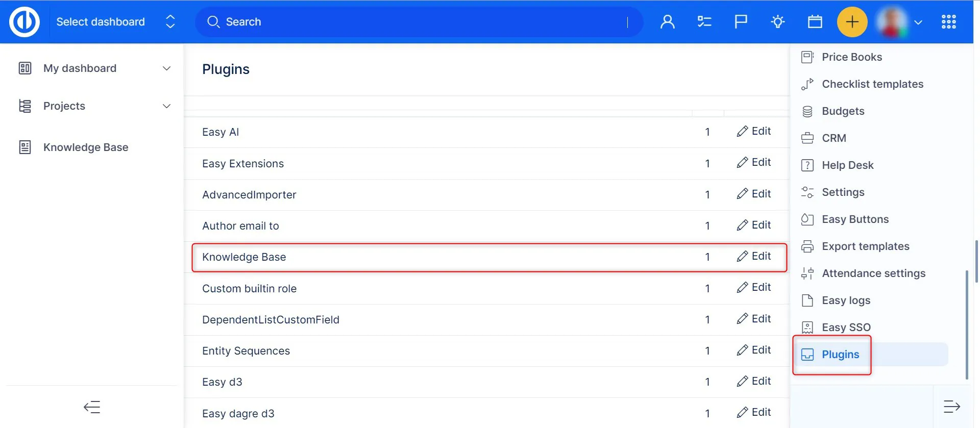The width and height of the screenshot is (980, 428).
Task: Open the user profile icon in top bar
Action: (x=667, y=22)
